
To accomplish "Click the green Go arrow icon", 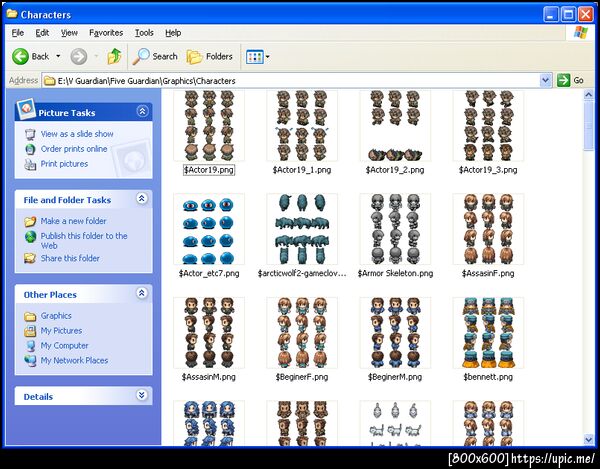I will pyautogui.click(x=563, y=80).
